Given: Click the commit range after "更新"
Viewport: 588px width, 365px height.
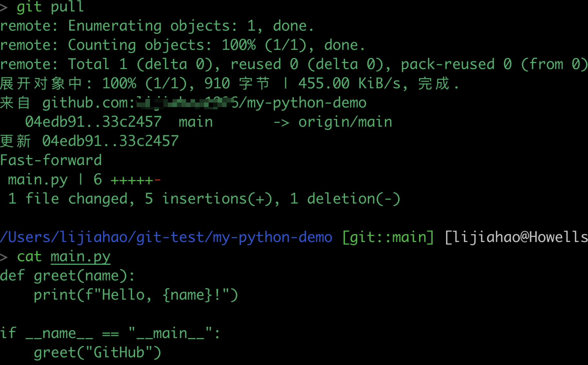Looking at the screenshot, I should click(x=110, y=141).
